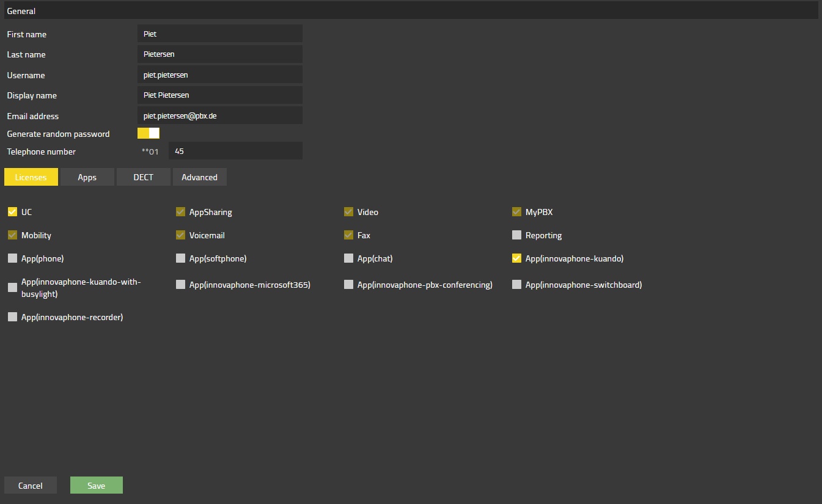This screenshot has height=504, width=822.
Task: Check the App(innovaphone-switchboard) checkbox
Action: [516, 285]
